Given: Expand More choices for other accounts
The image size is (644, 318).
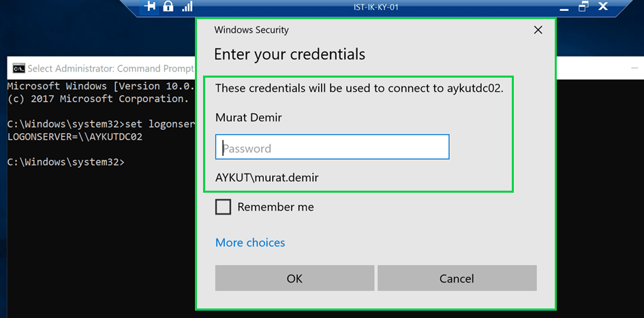Looking at the screenshot, I should point(250,242).
